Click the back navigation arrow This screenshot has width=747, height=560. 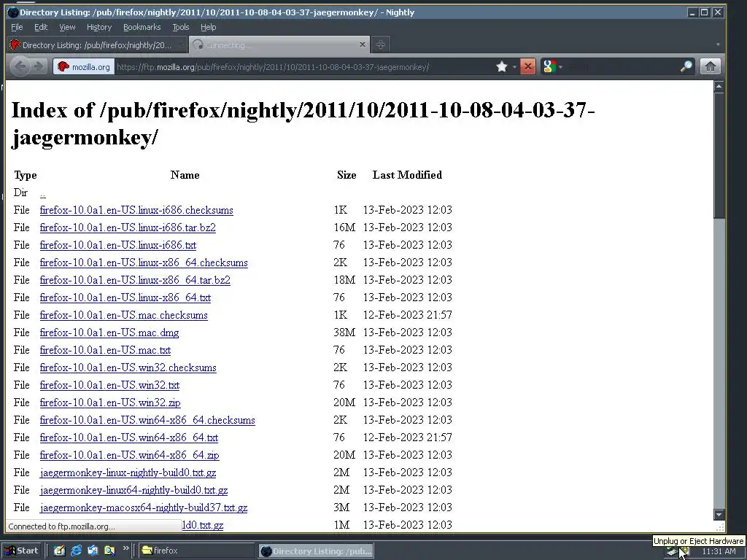[x=20, y=66]
